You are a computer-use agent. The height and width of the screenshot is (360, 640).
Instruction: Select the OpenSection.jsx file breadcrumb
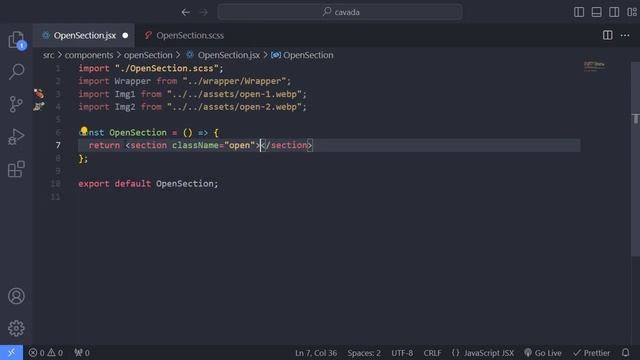[x=224, y=55]
